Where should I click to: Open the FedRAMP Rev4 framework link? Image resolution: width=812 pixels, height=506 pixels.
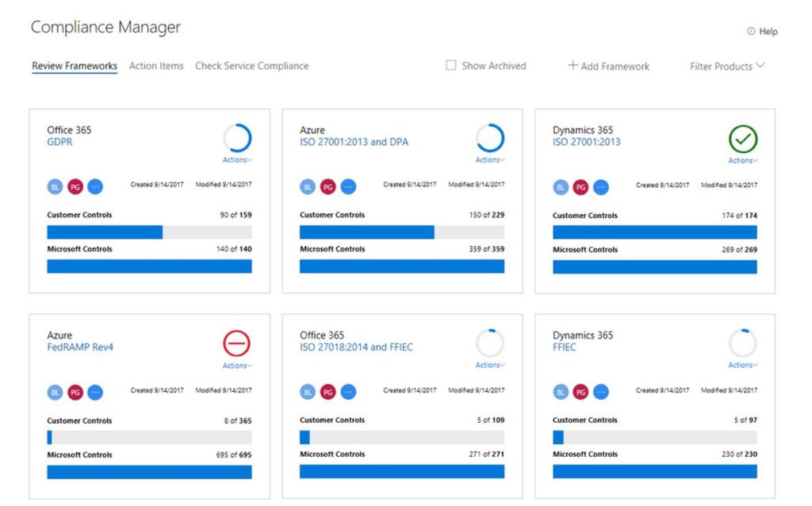[x=80, y=347]
